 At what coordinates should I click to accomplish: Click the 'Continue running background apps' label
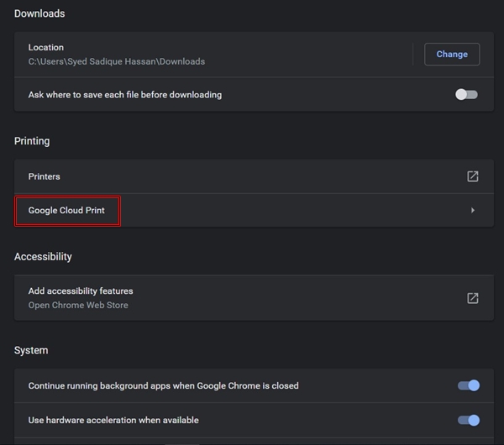[163, 385]
